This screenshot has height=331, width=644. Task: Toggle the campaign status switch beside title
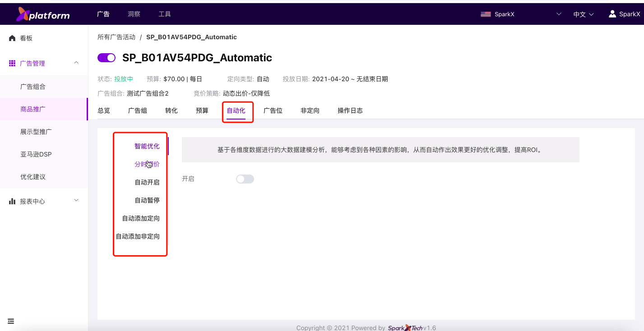tap(107, 58)
